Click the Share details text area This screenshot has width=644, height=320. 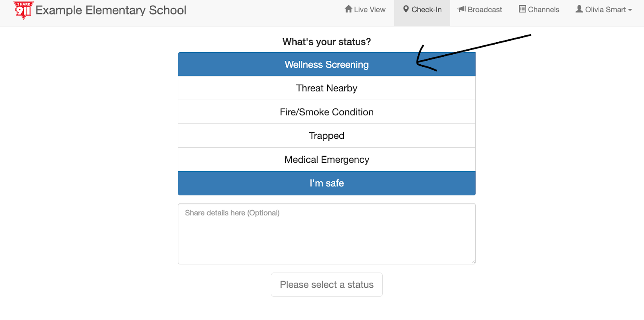tap(327, 234)
